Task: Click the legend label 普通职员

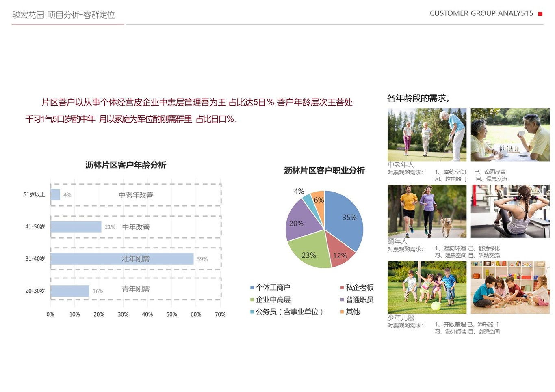Action: click(360, 300)
